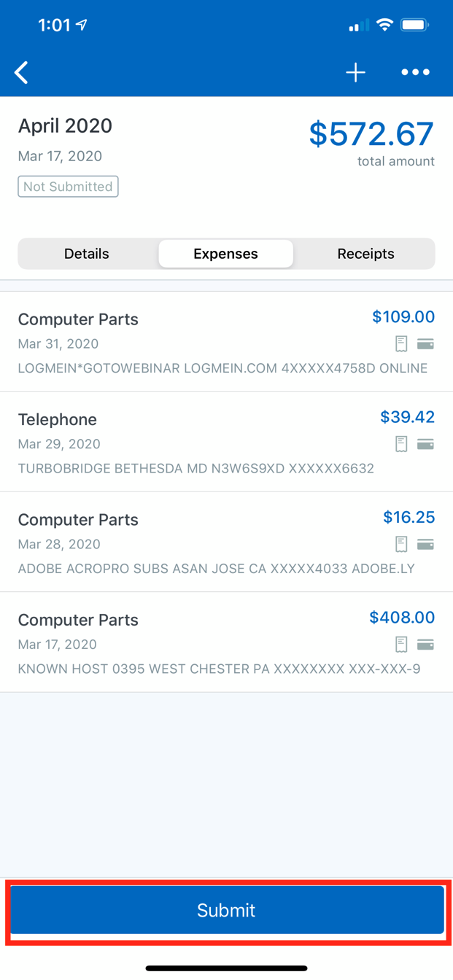Tap the $572.67 total amount
The width and height of the screenshot is (453, 980).
point(371,134)
